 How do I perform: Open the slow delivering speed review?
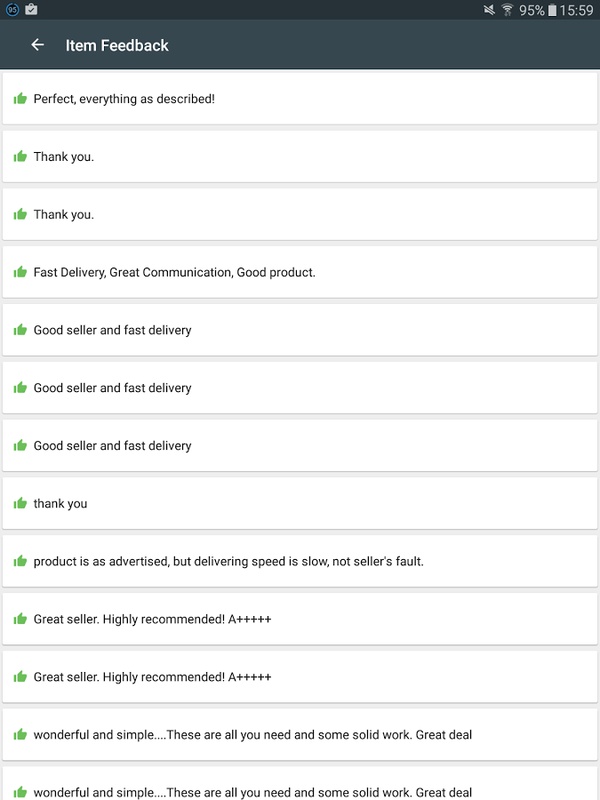[x=300, y=561]
